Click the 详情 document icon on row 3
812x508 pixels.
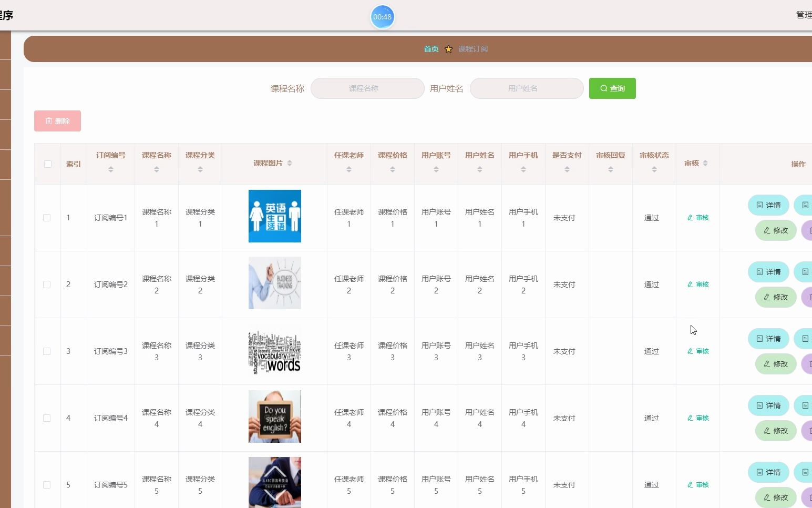759,339
